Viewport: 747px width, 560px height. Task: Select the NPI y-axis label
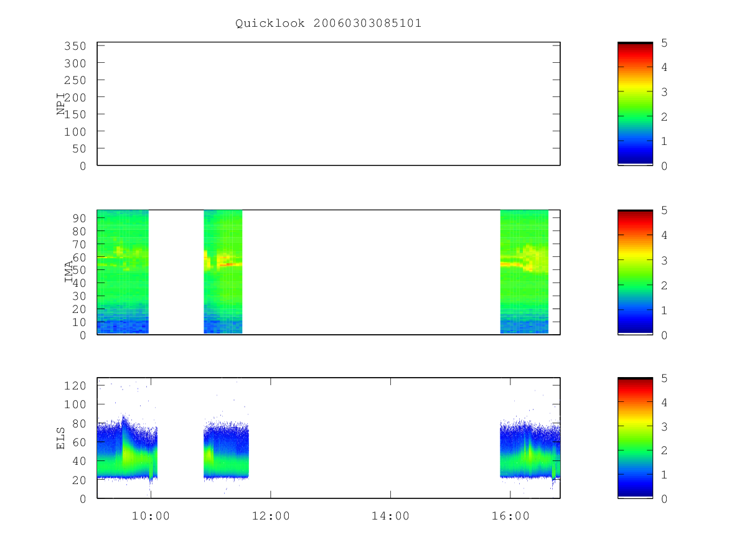(x=61, y=104)
